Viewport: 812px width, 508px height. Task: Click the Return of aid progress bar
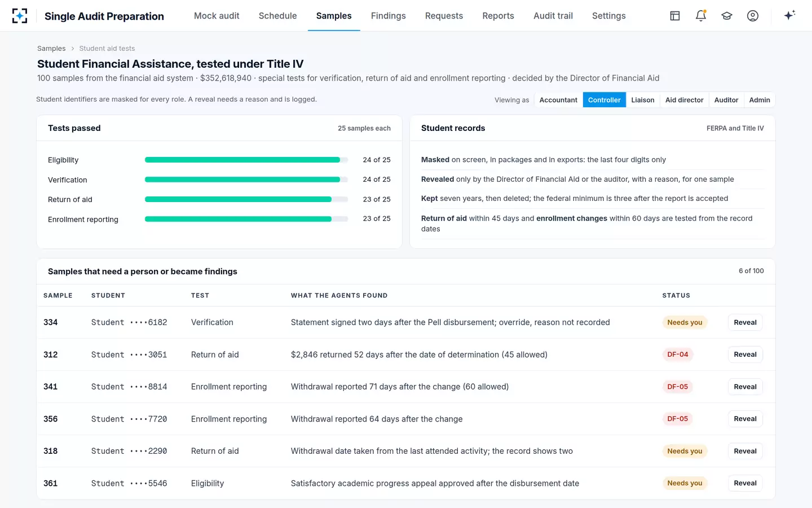click(x=246, y=199)
